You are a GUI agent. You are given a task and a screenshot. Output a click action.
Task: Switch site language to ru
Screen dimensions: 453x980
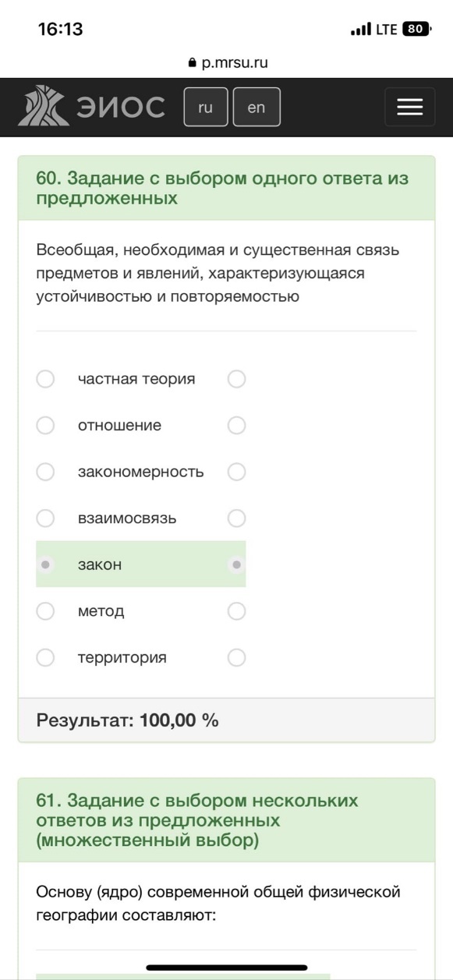tap(205, 108)
